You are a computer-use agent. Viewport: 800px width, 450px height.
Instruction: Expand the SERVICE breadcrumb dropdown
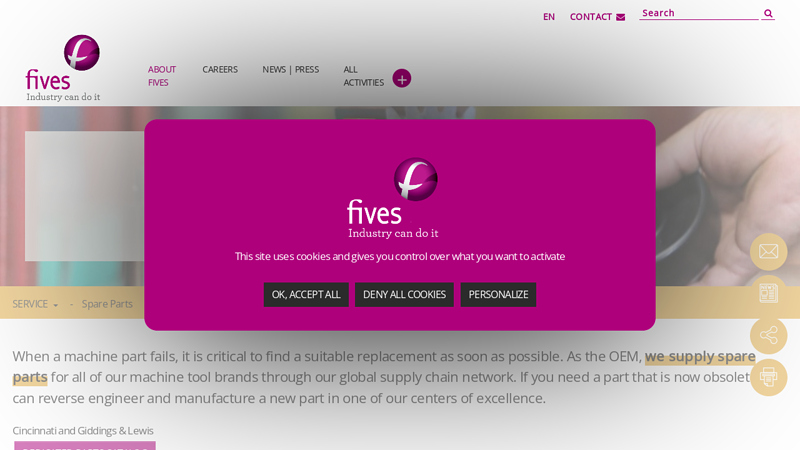click(35, 304)
